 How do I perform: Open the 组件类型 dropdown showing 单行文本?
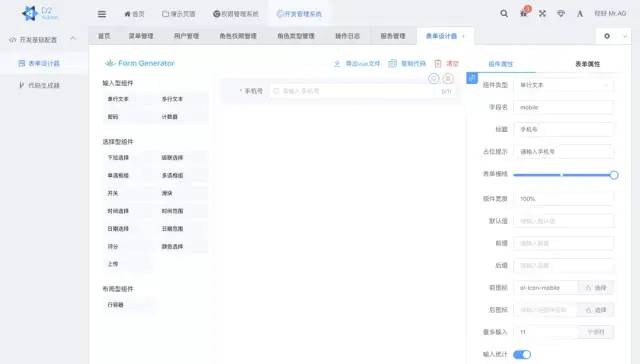pos(564,85)
